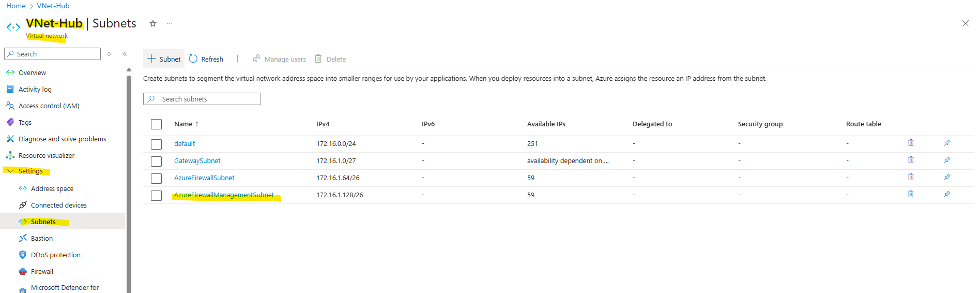Check the AzureFirewallManagementSubnet checkbox
The image size is (980, 293).
[x=156, y=196]
